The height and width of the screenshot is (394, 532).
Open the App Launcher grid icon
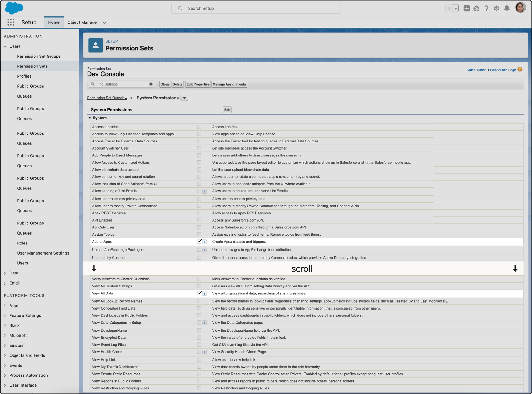coord(11,22)
